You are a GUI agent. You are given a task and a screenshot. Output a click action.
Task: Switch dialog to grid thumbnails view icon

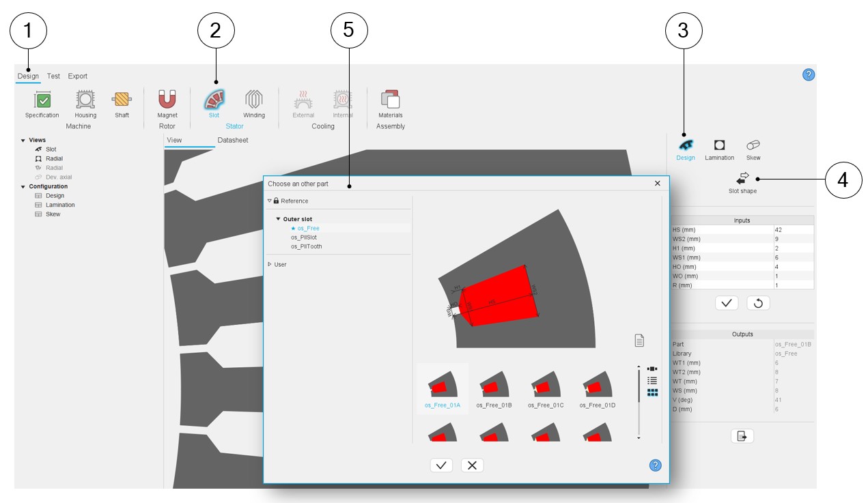[652, 392]
